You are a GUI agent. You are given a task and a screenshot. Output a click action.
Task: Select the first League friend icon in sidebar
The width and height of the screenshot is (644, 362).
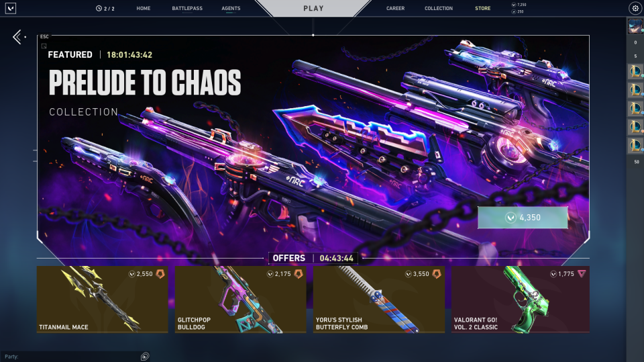pos(635,72)
